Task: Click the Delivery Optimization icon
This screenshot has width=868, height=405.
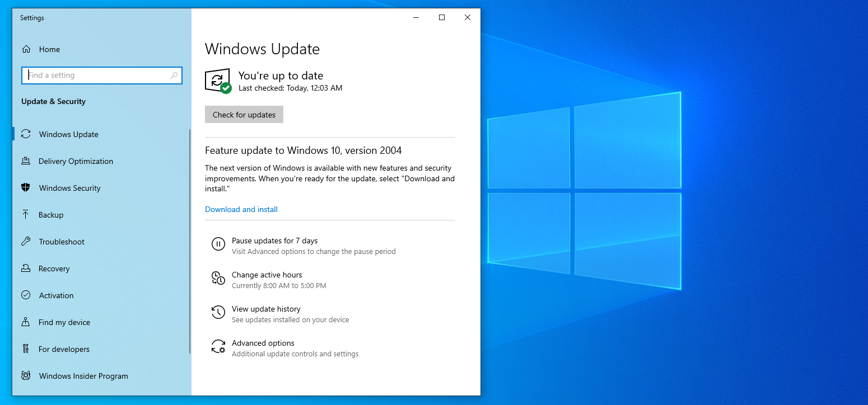Action: coord(26,161)
